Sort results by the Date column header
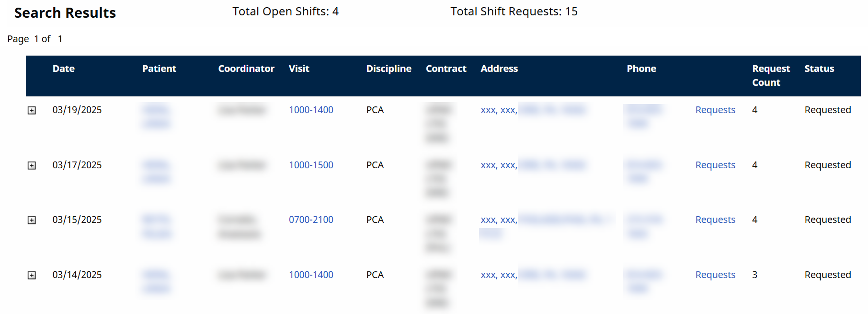The width and height of the screenshot is (868, 314). [64, 69]
